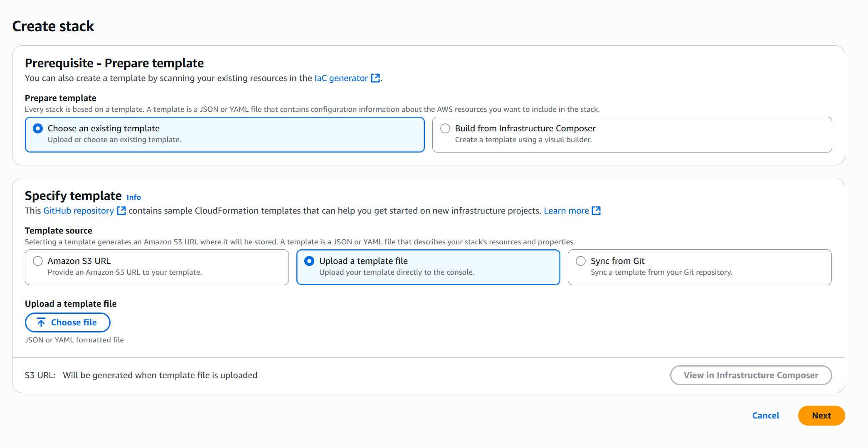868x448 pixels.
Task: Click View in Infrastructure Composer button
Action: (x=751, y=375)
